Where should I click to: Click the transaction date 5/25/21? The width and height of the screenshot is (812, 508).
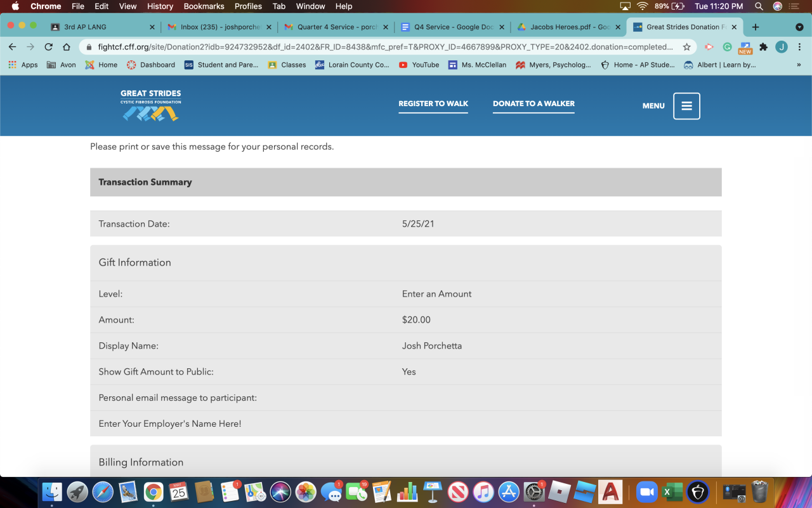point(418,224)
